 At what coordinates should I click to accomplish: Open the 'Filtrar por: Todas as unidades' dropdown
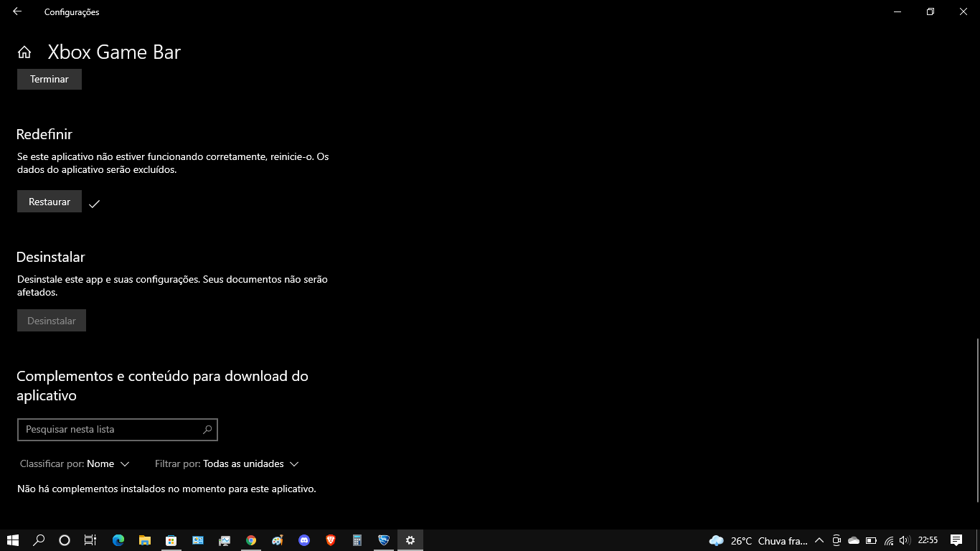[227, 463]
